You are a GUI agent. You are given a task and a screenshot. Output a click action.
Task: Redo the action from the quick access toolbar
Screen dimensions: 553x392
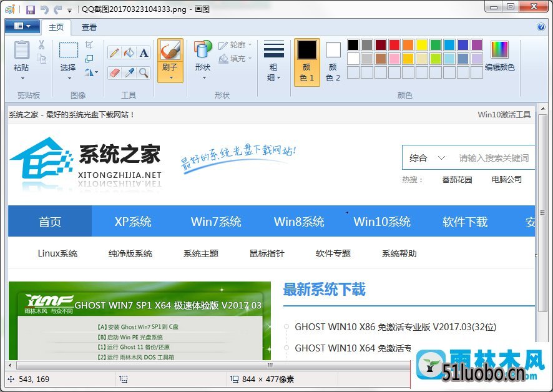click(x=57, y=9)
